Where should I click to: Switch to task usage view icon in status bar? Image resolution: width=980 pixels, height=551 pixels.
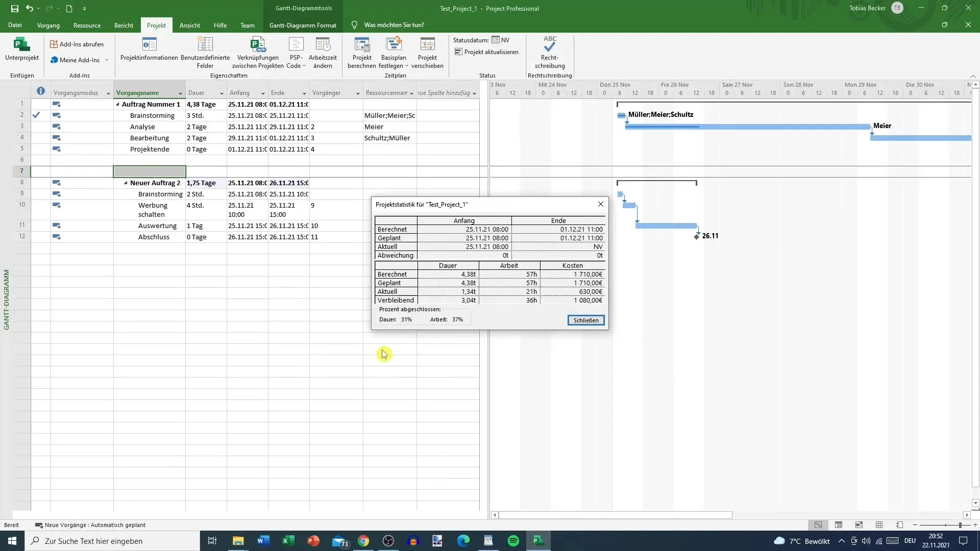click(x=839, y=525)
